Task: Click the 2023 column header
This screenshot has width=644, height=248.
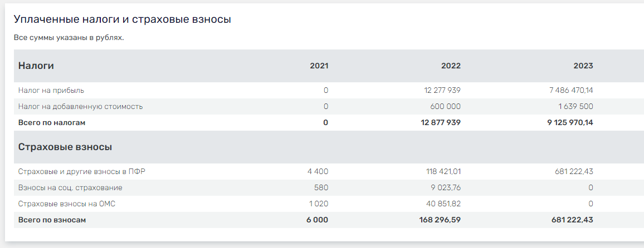Action: pyautogui.click(x=583, y=66)
